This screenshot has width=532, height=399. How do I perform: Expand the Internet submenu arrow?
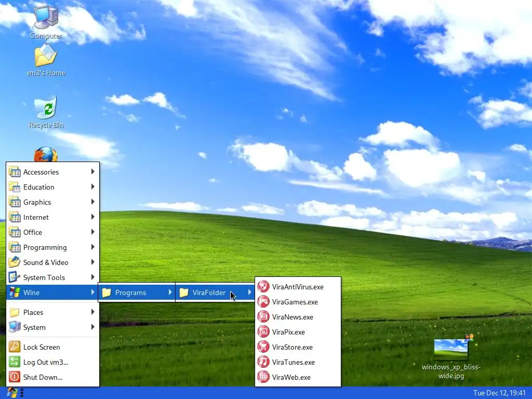(92, 217)
